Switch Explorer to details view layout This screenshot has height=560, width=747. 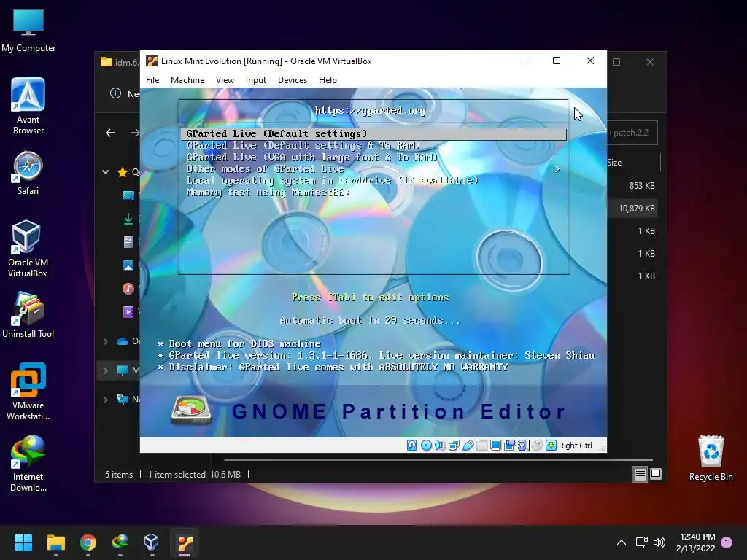(x=640, y=474)
